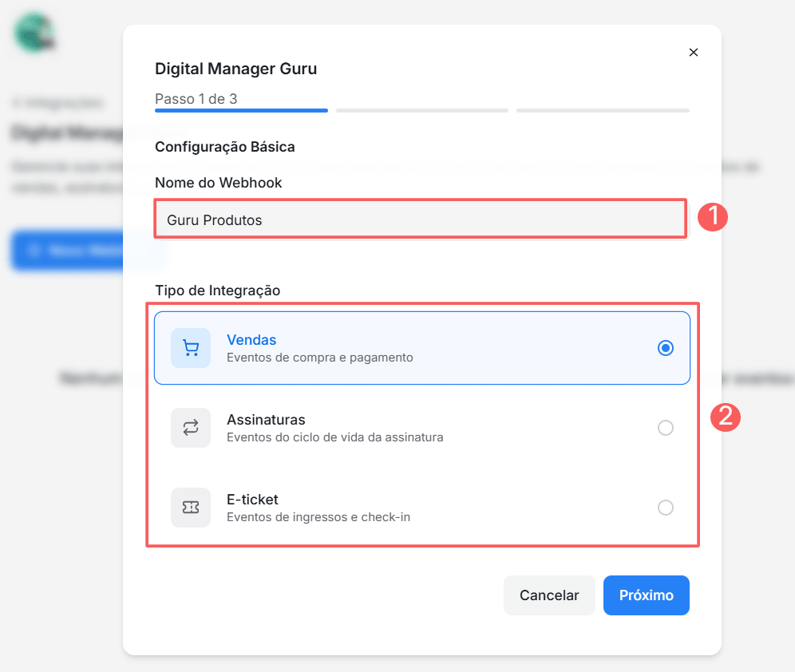Image resolution: width=795 pixels, height=672 pixels.
Task: Click the Nome do Webhook input field
Action: pyautogui.click(x=421, y=219)
